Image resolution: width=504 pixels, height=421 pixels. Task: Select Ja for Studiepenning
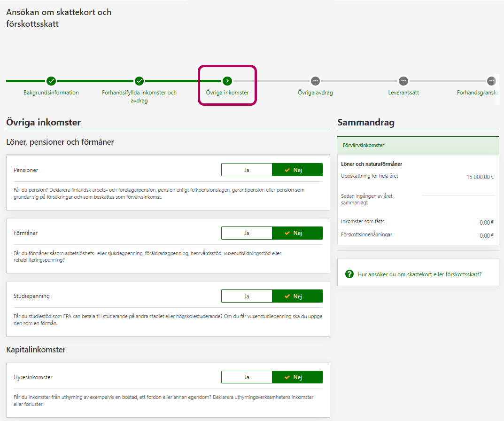[247, 296]
